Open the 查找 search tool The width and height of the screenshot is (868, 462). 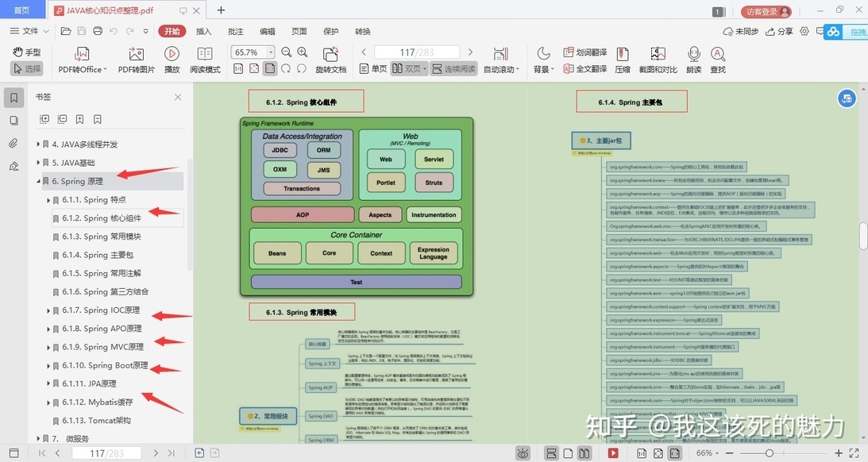coord(717,60)
